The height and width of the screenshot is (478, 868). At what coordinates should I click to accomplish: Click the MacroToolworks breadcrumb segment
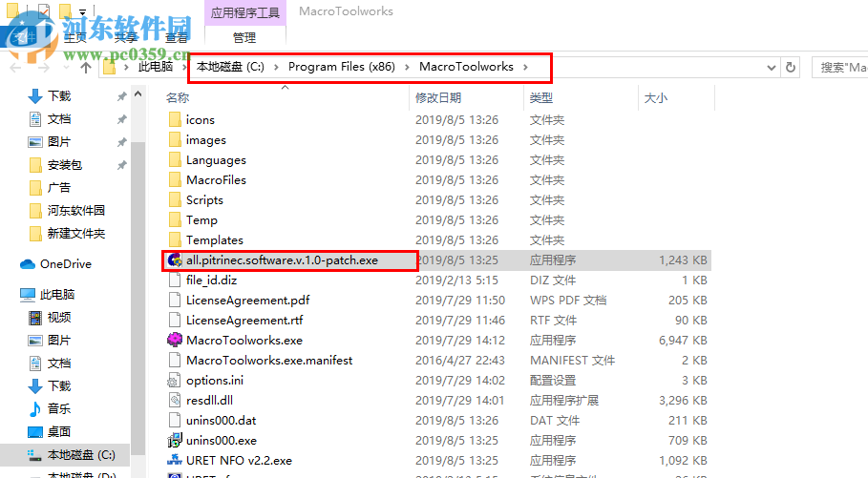pos(466,67)
